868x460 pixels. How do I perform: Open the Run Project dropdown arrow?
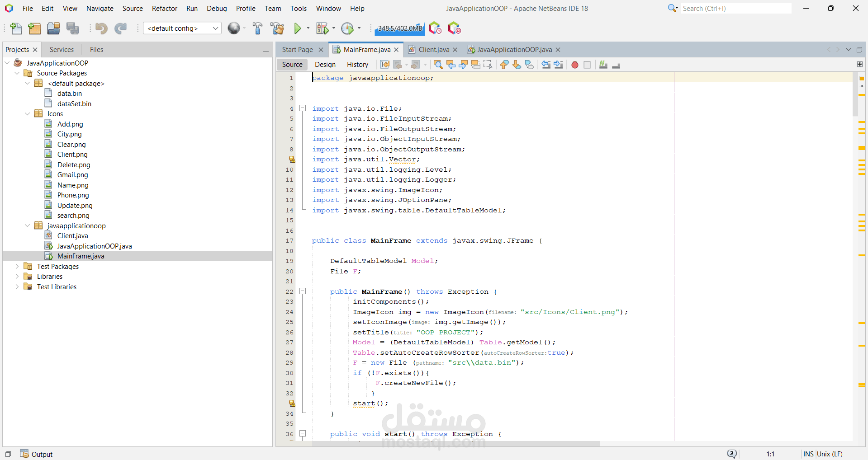point(308,28)
